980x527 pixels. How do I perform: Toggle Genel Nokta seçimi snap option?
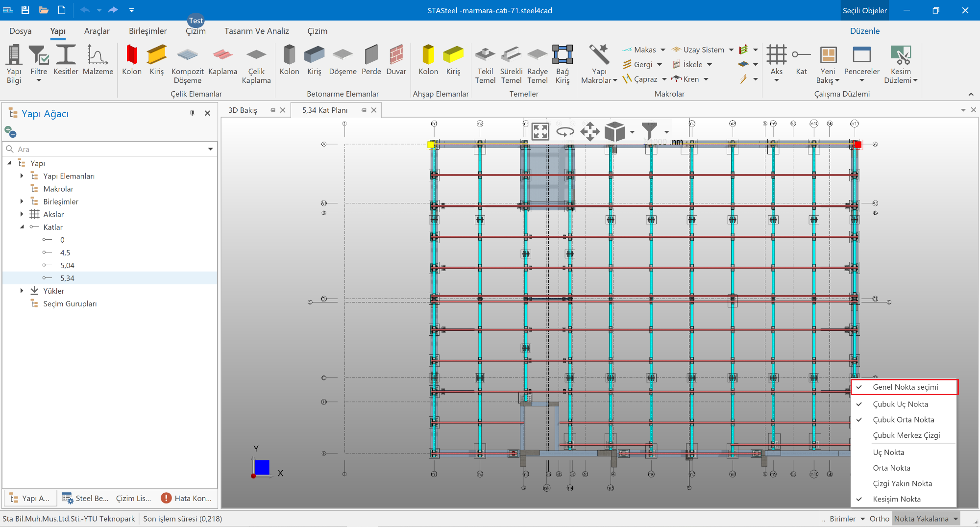coord(905,387)
